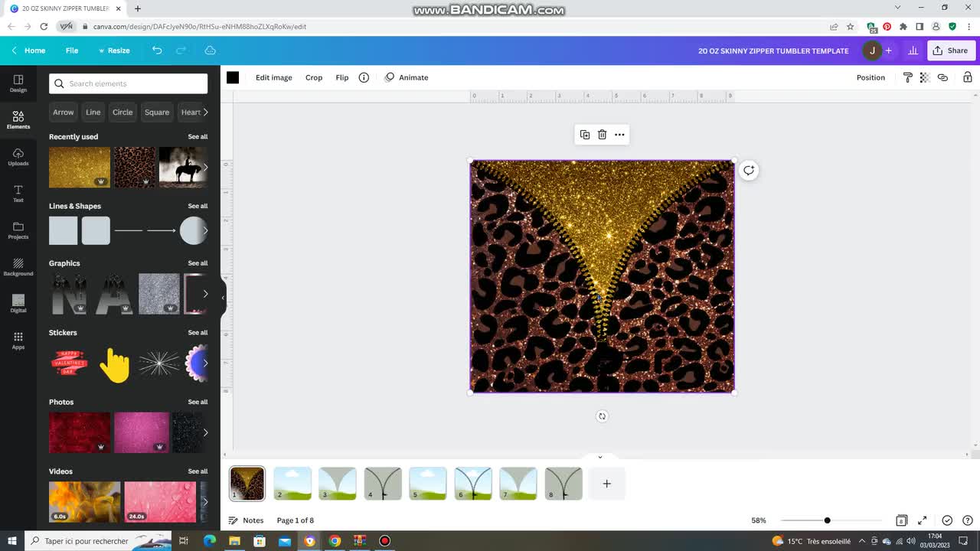Image resolution: width=980 pixels, height=551 pixels.
Task: Open the Position panel
Action: coord(871,77)
